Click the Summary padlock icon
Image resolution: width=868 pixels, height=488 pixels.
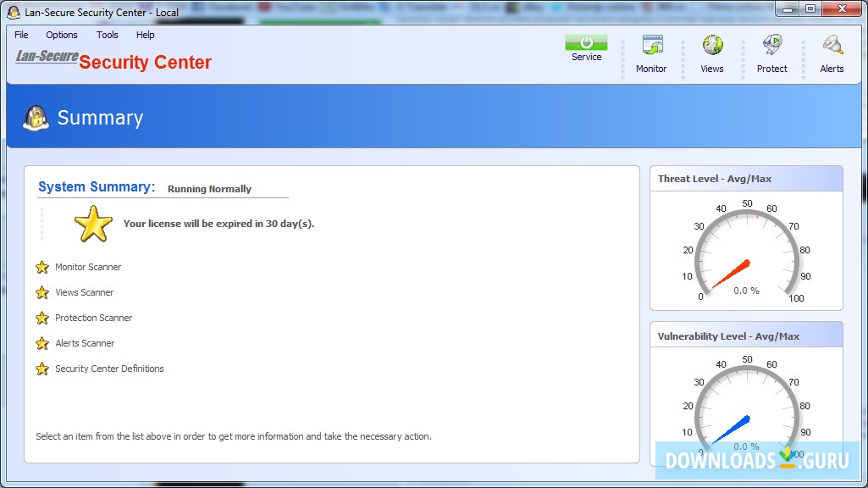tap(36, 118)
